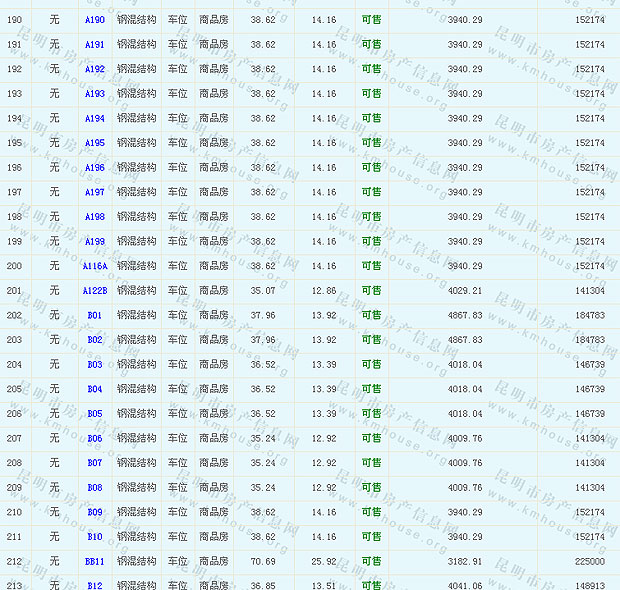Click the 可售 status in row 201
The width and height of the screenshot is (620, 590).
tap(371, 291)
